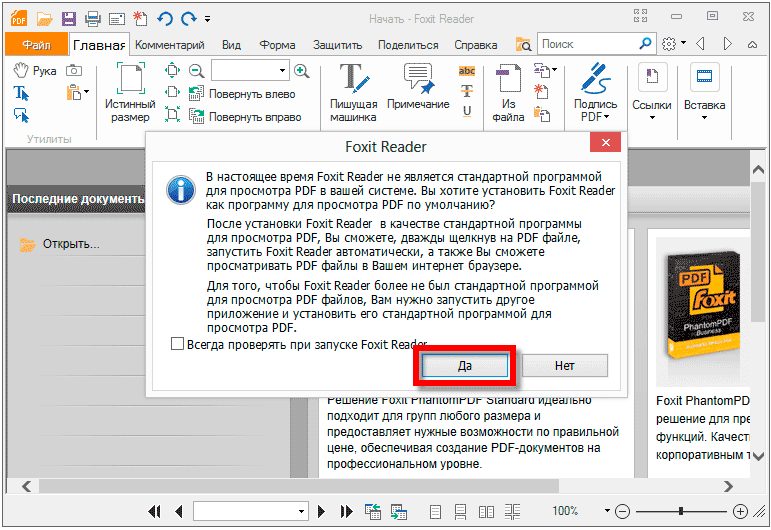Open the Файл menu
Image resolution: width=771 pixels, height=530 pixels.
pos(36,45)
